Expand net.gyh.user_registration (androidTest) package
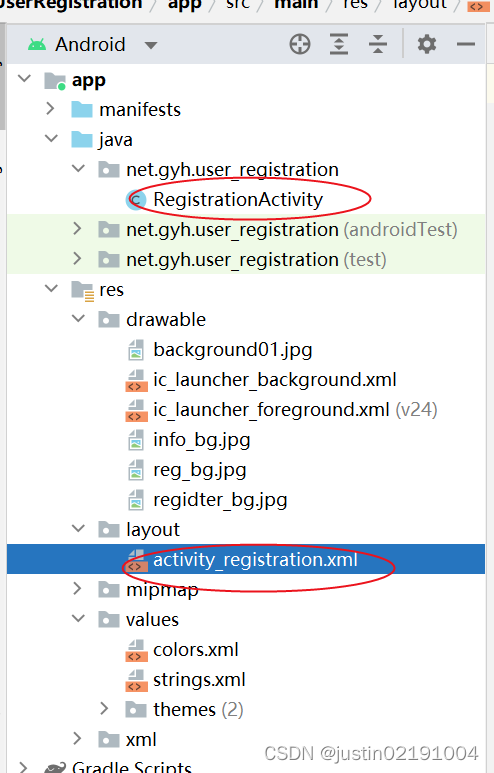 point(77,229)
